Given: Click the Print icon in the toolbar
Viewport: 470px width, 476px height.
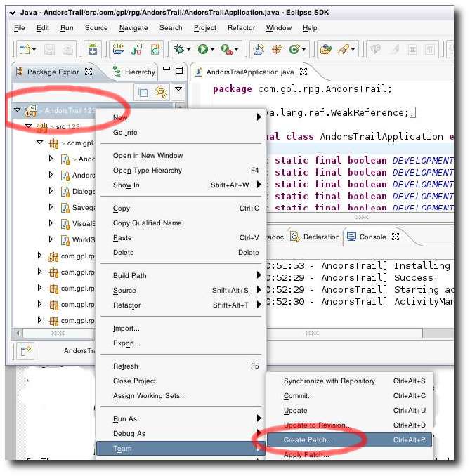Looking at the screenshot, I should (x=67, y=49).
